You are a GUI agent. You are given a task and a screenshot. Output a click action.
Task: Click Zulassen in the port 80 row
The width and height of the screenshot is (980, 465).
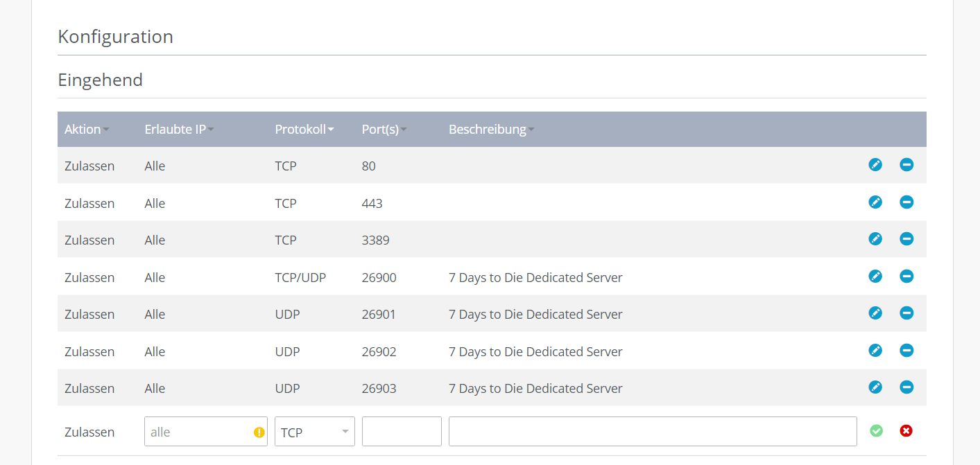89,166
